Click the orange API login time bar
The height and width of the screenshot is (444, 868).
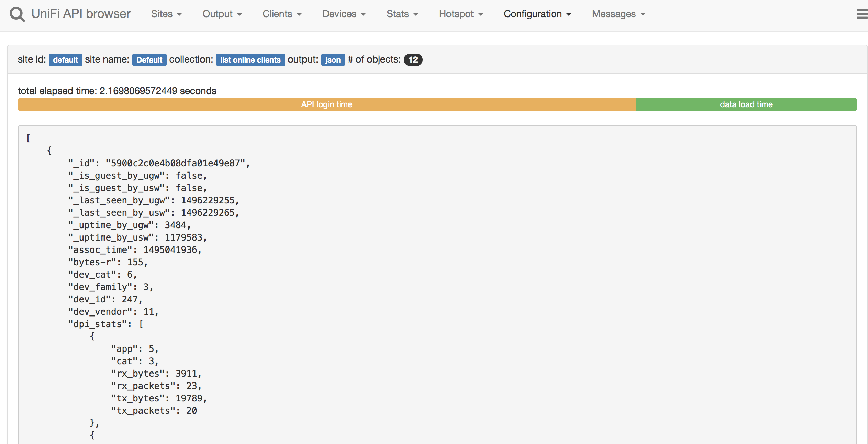pos(326,104)
